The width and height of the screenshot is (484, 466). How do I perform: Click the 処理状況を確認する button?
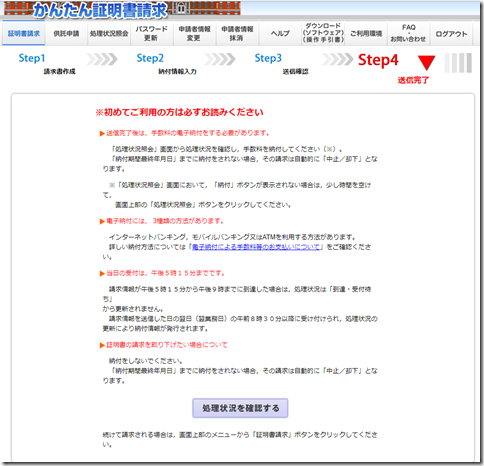pyautogui.click(x=240, y=408)
